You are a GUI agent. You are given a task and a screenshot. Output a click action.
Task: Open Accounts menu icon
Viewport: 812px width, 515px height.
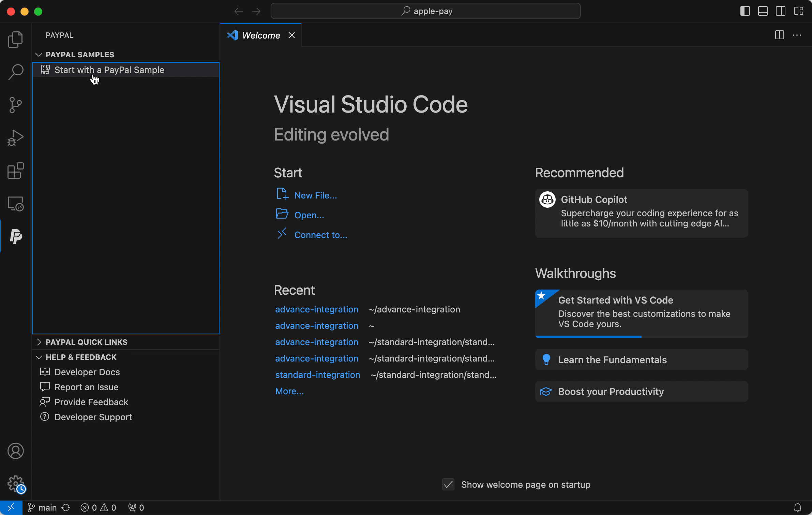(15, 451)
